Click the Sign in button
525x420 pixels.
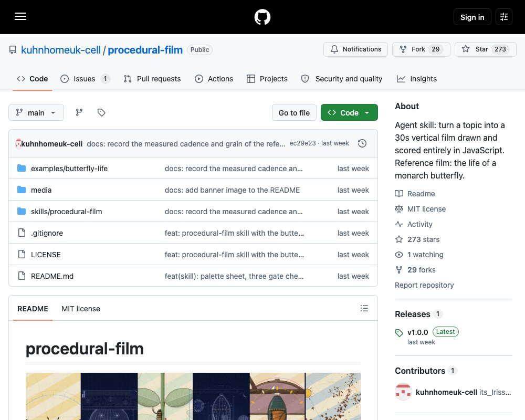[x=472, y=17]
